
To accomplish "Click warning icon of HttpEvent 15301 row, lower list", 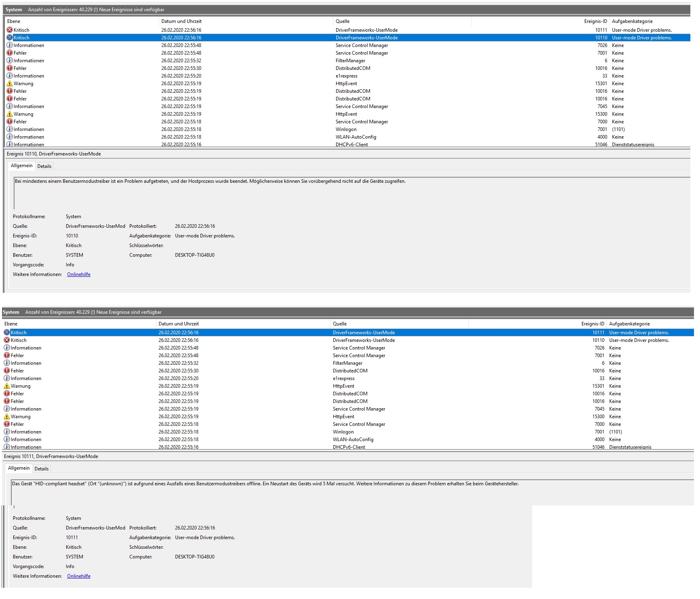I will pos(7,386).
